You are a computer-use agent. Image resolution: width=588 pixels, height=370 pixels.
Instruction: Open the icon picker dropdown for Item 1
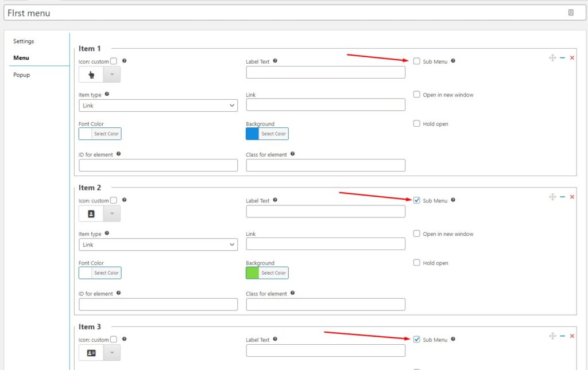[112, 74]
